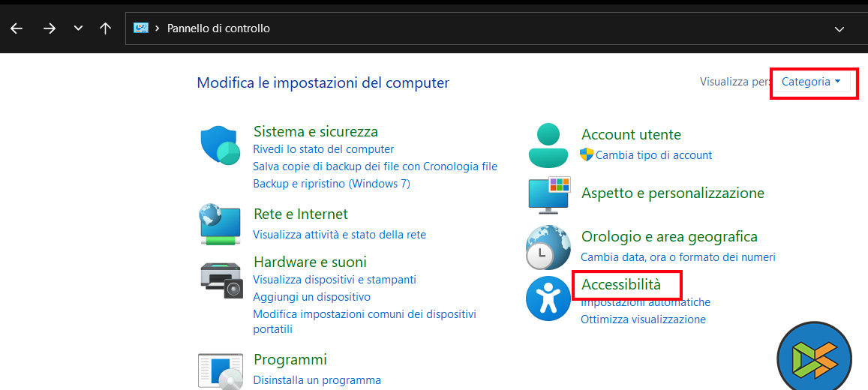The width and height of the screenshot is (868, 390).
Task: Click the Programmi icon
Action: pos(220,370)
